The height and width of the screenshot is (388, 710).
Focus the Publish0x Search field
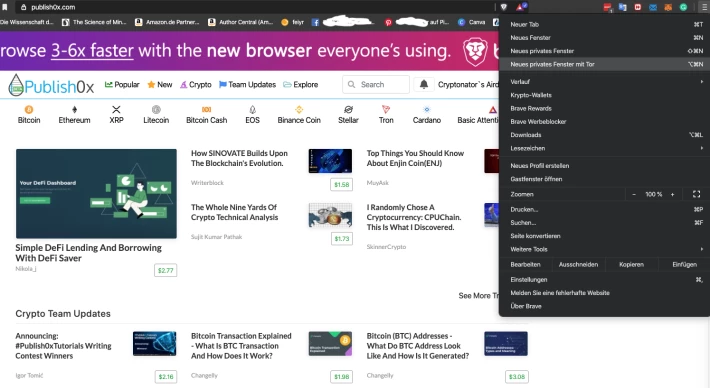pyautogui.click(x=376, y=85)
